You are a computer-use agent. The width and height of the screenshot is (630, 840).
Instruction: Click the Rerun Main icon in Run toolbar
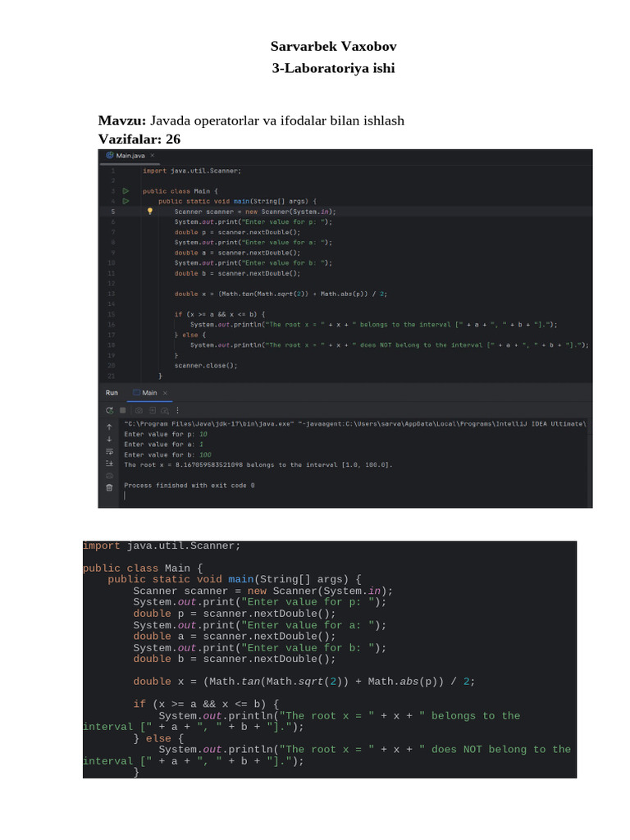[109, 410]
